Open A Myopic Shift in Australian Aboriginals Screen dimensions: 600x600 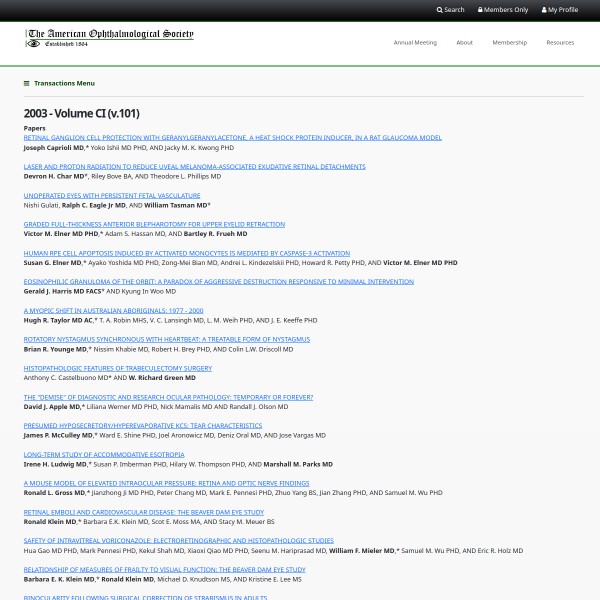click(113, 311)
